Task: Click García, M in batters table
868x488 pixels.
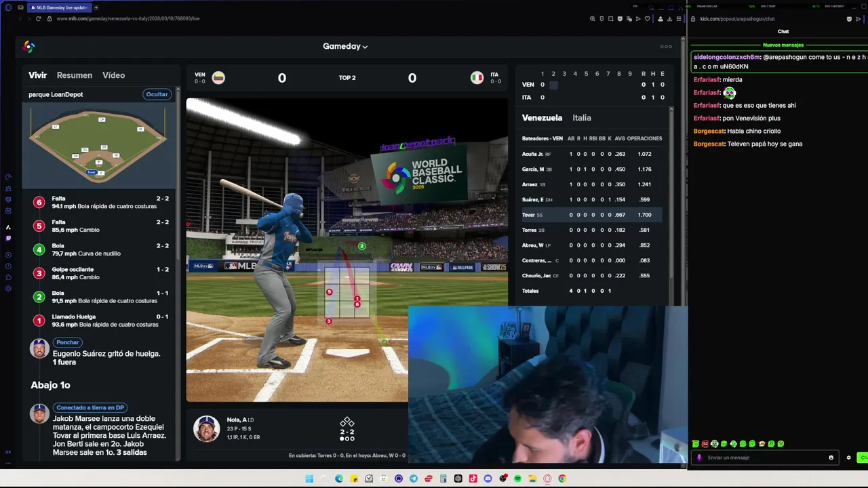Action: coord(533,169)
